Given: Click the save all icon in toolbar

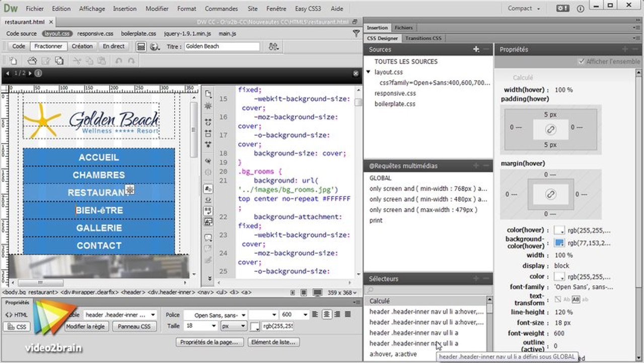Looking at the screenshot, I should pos(59,60).
